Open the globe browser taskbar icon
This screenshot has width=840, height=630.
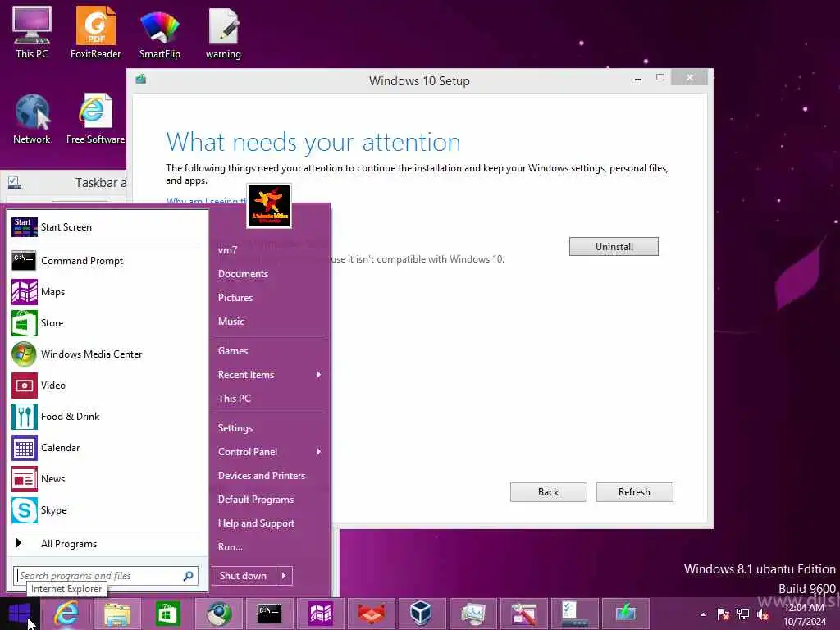[218, 614]
